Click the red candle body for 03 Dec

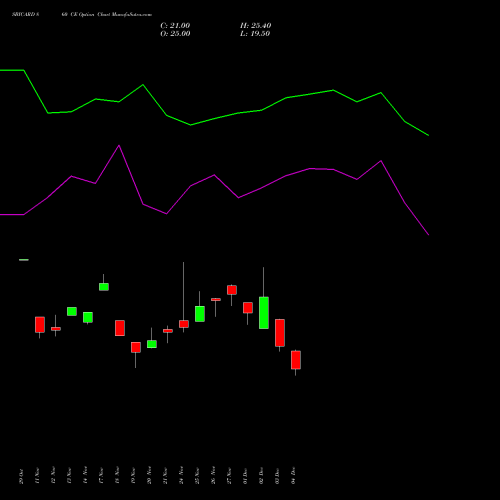(x=280, y=333)
